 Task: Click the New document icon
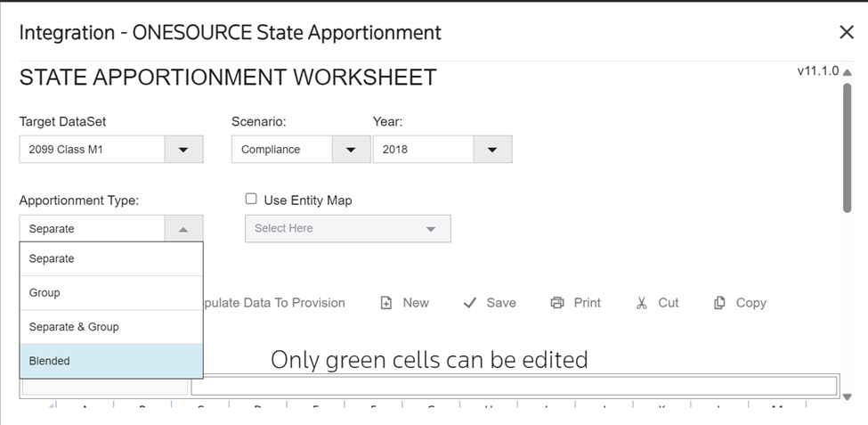pos(386,303)
